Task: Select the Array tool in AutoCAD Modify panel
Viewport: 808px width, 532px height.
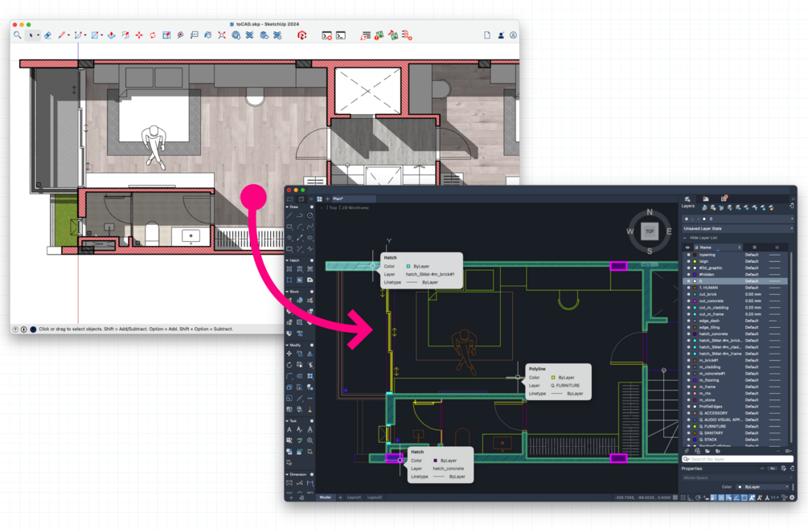Action: pos(310,376)
